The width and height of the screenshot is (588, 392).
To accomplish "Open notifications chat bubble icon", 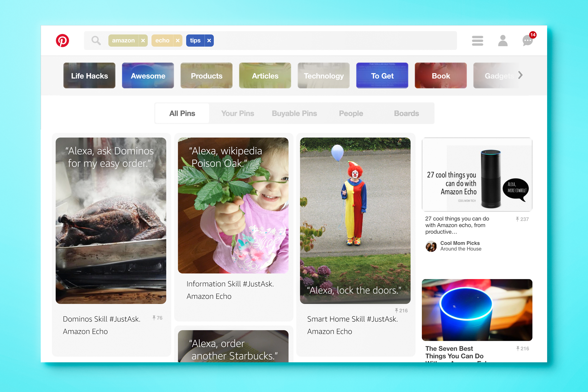I will pos(528,41).
